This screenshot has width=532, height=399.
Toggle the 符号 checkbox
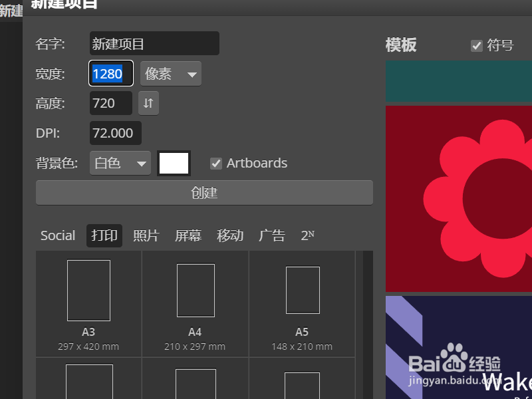coord(477,45)
